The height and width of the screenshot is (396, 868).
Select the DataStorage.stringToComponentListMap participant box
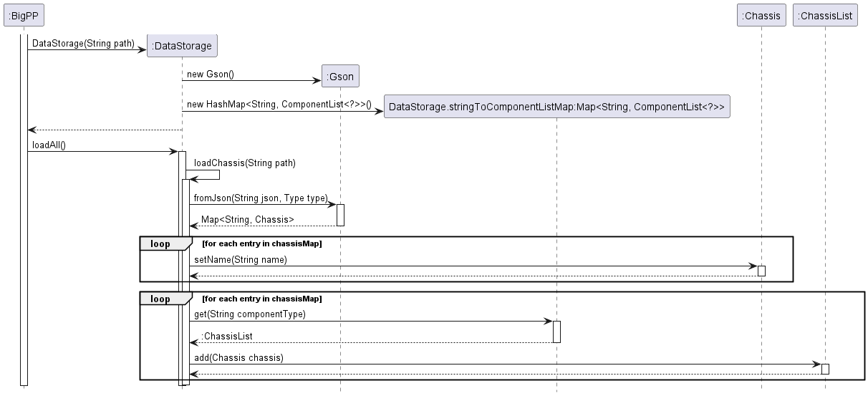tap(556, 107)
